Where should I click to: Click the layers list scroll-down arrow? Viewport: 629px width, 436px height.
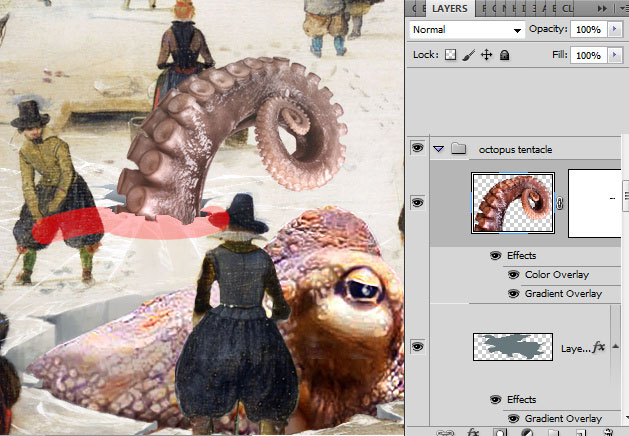(626, 418)
